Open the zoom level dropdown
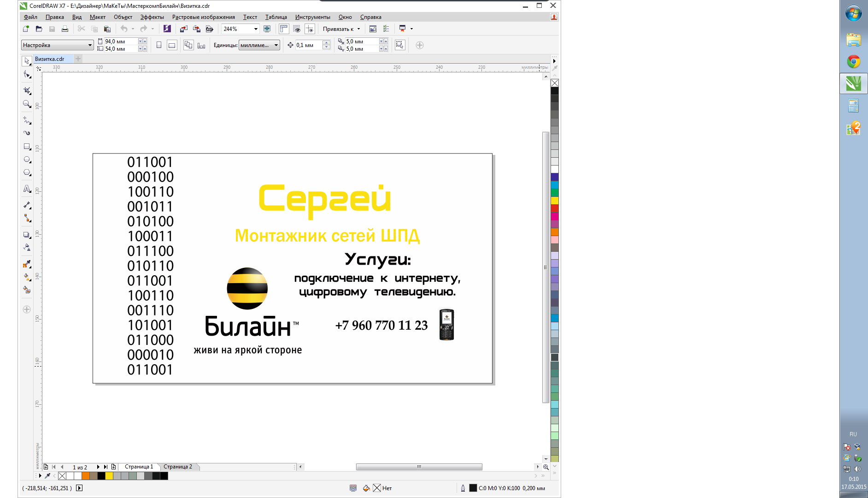Image resolution: width=868 pixels, height=498 pixels. (x=256, y=29)
